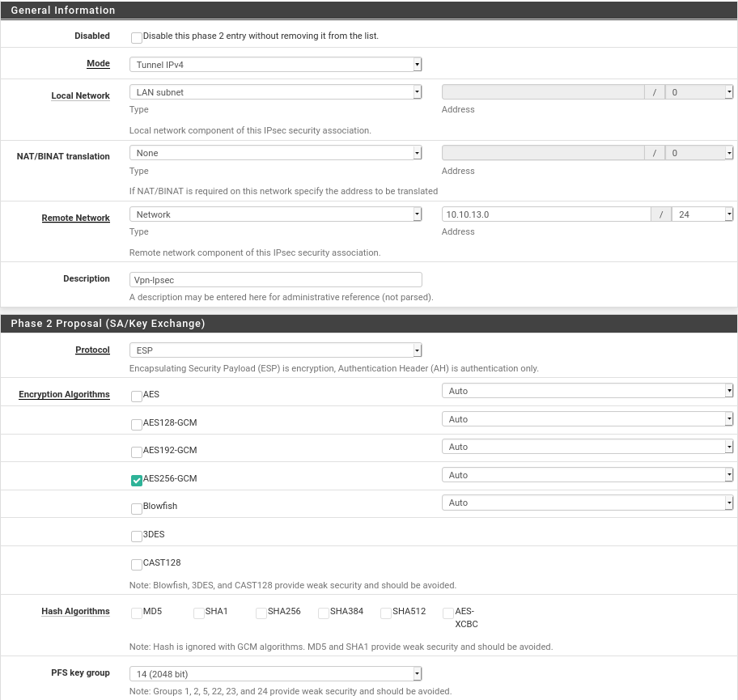Click the Phase 2 Proposal section header

(369, 324)
